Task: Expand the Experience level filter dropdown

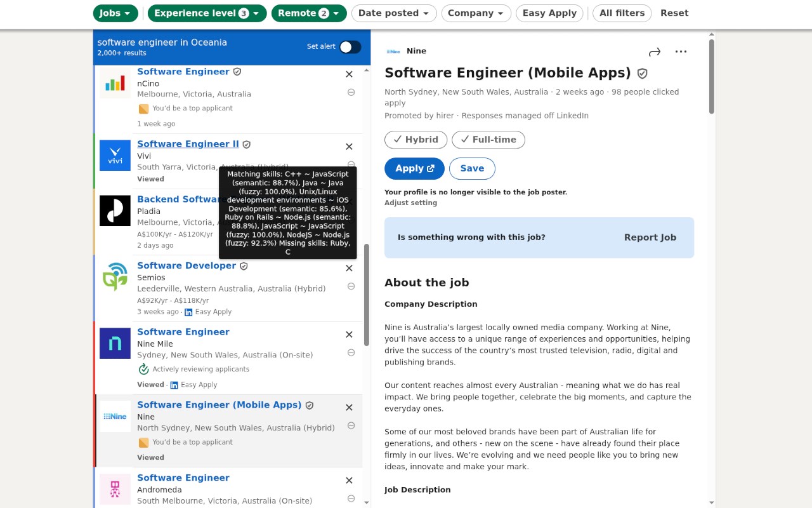Action: [x=207, y=13]
